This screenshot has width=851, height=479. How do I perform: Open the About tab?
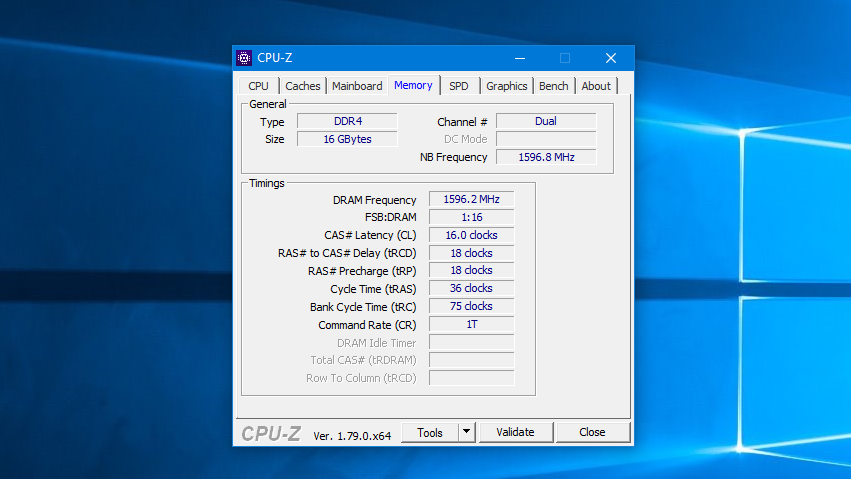pyautogui.click(x=596, y=86)
